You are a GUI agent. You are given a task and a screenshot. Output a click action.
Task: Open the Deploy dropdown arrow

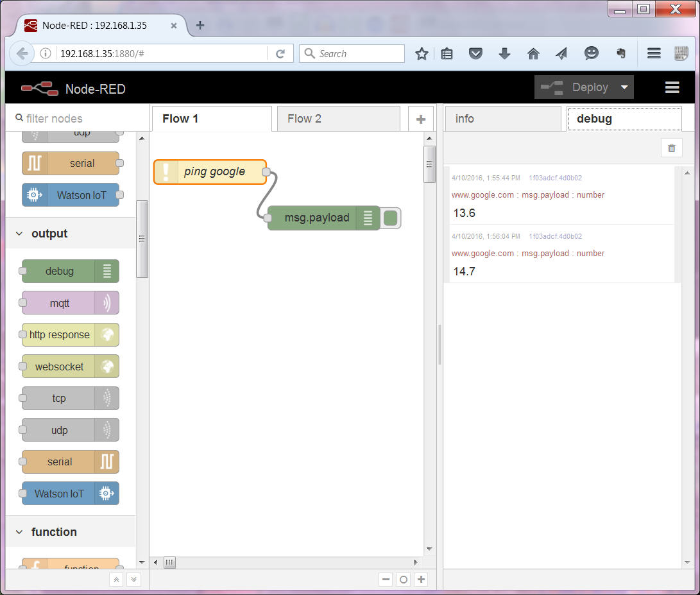pyautogui.click(x=624, y=87)
